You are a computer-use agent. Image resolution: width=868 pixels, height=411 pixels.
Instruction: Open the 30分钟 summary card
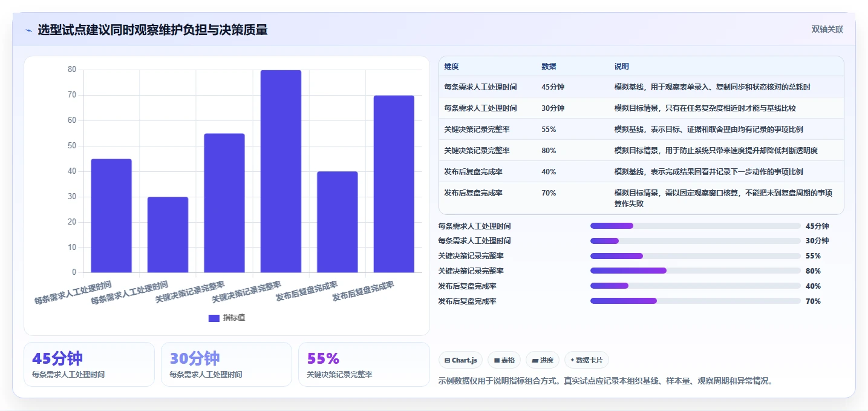[x=226, y=364]
